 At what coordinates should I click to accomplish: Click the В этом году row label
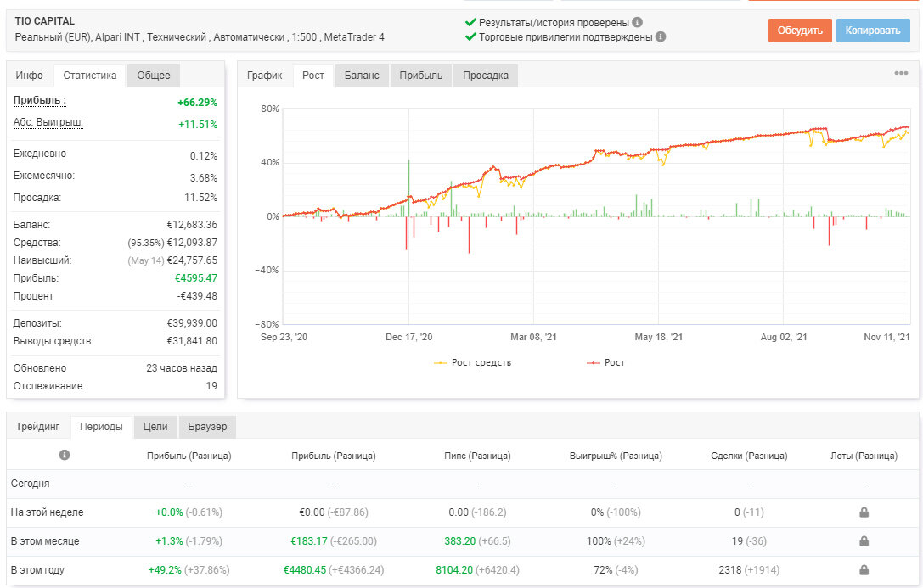click(x=37, y=570)
